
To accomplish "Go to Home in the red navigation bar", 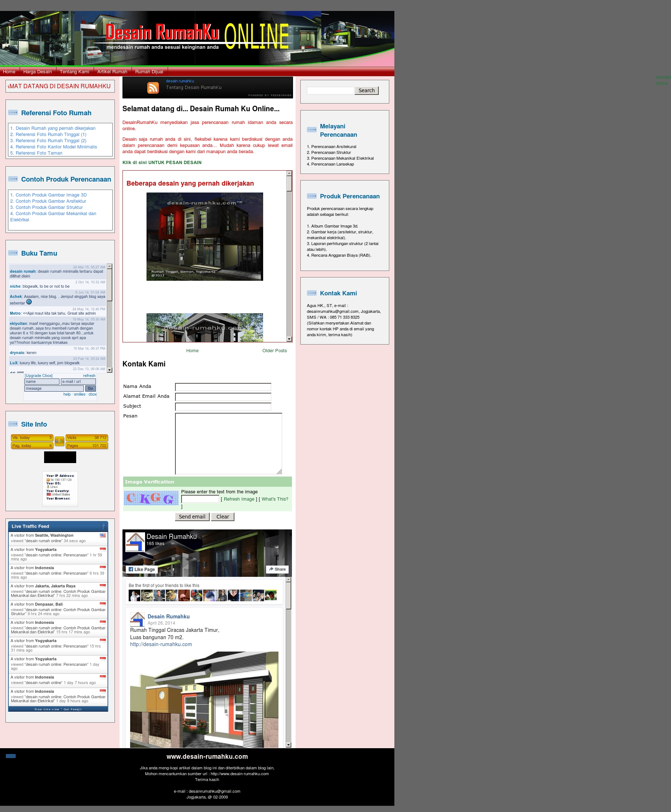I will (9, 72).
